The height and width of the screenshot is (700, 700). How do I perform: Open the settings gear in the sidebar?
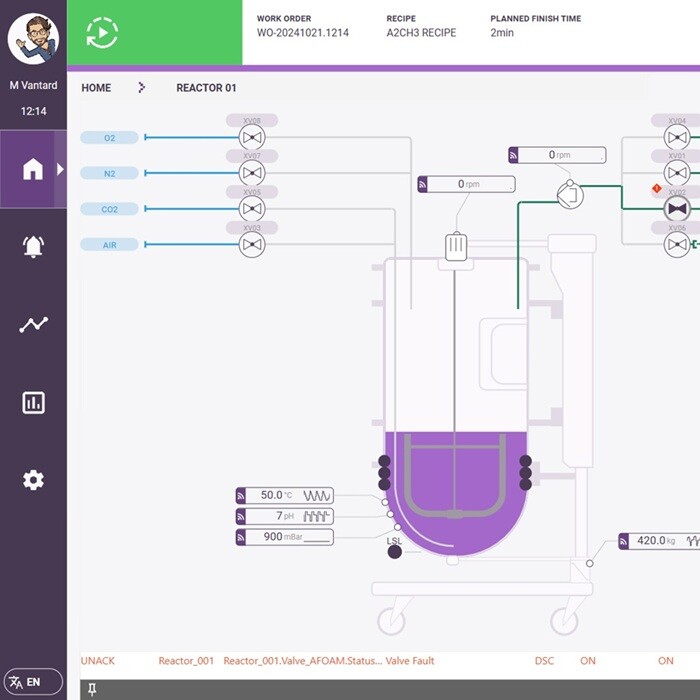click(x=33, y=481)
